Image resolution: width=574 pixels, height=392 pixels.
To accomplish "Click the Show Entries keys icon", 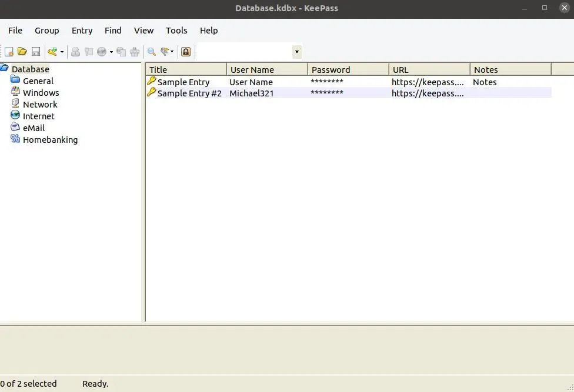I will click(165, 52).
